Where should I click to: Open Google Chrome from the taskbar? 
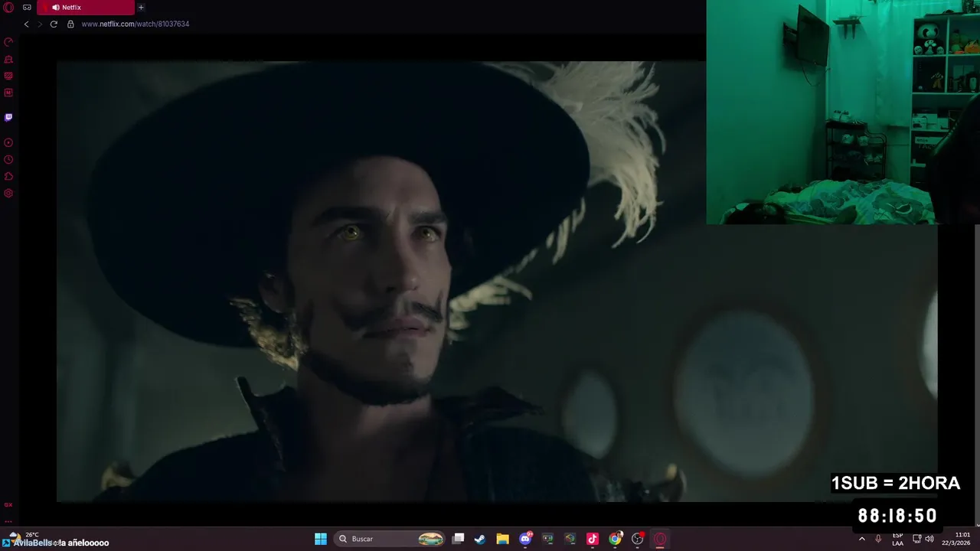click(615, 539)
